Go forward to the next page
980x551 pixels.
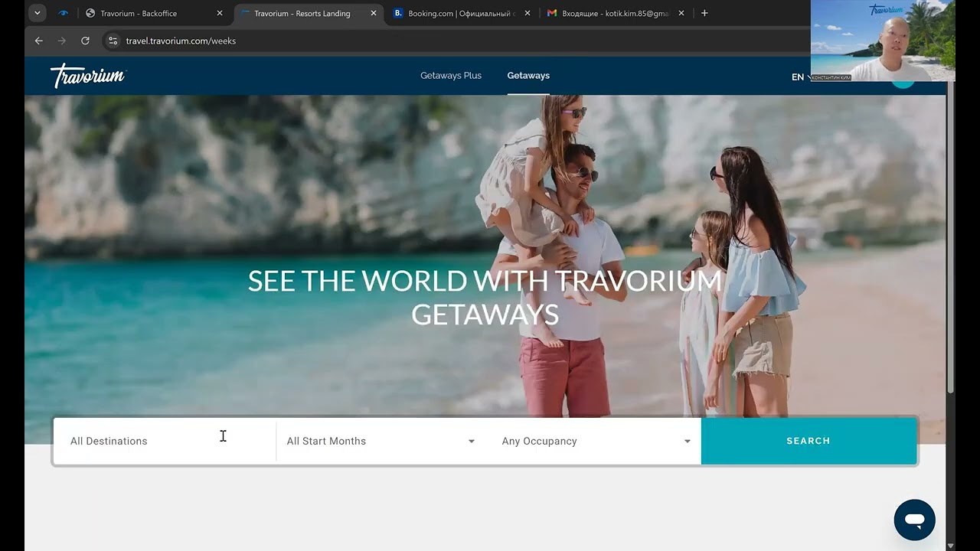pyautogui.click(x=62, y=41)
